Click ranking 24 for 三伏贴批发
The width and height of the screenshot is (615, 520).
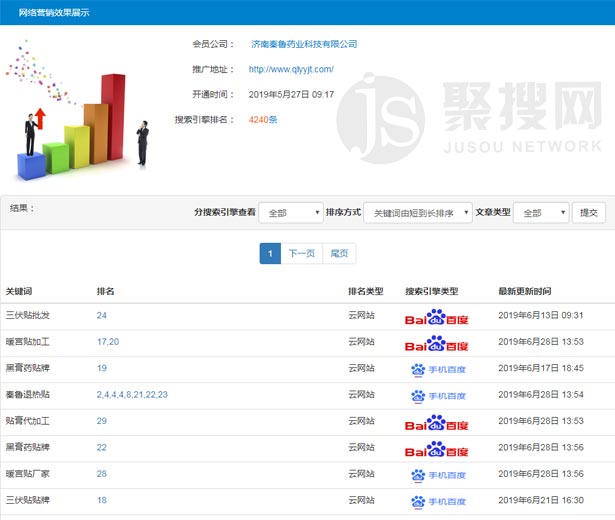coord(102,316)
